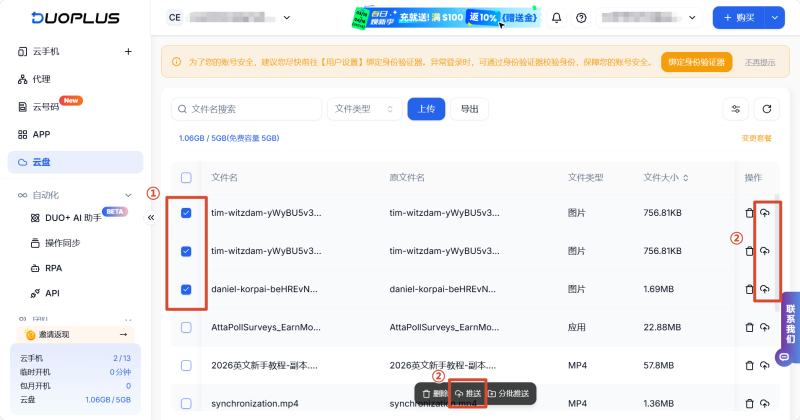This screenshot has height=420, width=800.
Task: Open the user account dropdown chevron
Action: [692, 18]
